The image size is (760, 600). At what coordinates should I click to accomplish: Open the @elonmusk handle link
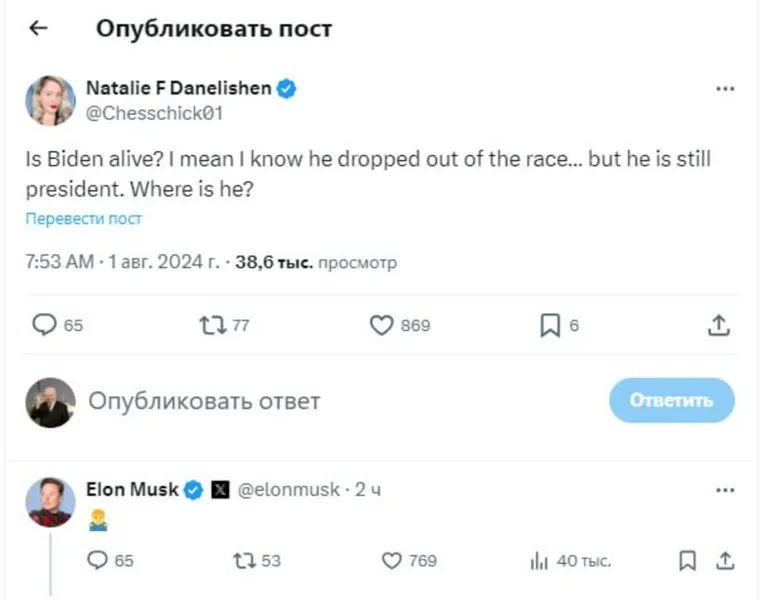pyautogui.click(x=288, y=490)
